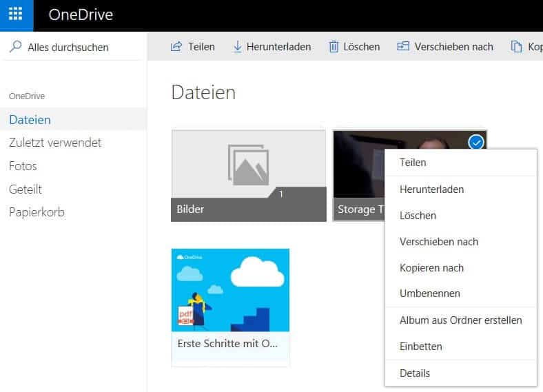Click the small OneDrive sidebar heading
This screenshot has width=543, height=392.
click(27, 96)
